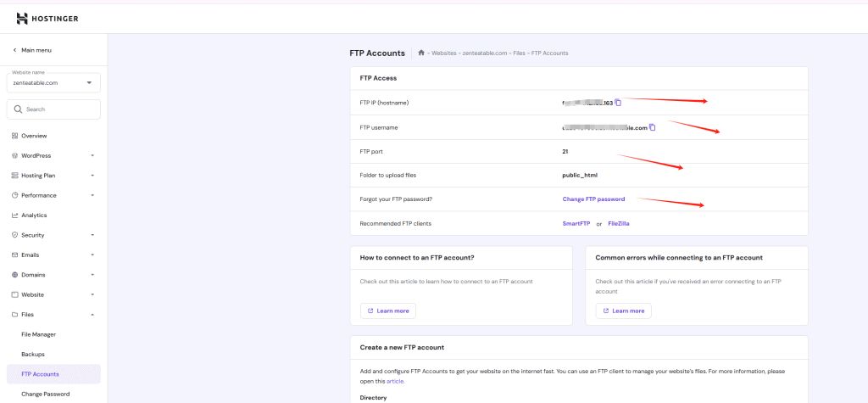
Task: Click the Overview grid icon in sidebar
Action: tap(14, 136)
